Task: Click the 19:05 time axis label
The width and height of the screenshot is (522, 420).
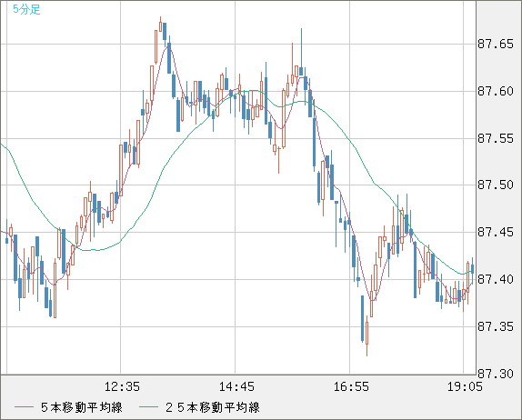Action: (x=465, y=386)
